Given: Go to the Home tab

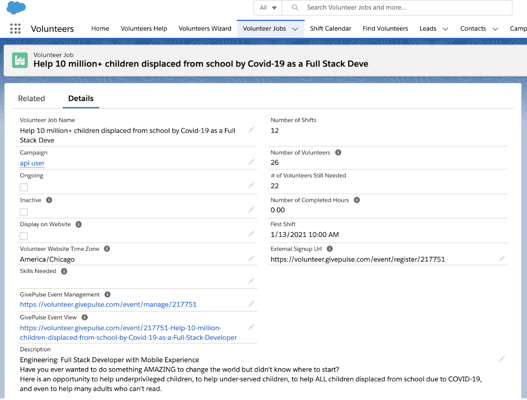Looking at the screenshot, I should (100, 29).
